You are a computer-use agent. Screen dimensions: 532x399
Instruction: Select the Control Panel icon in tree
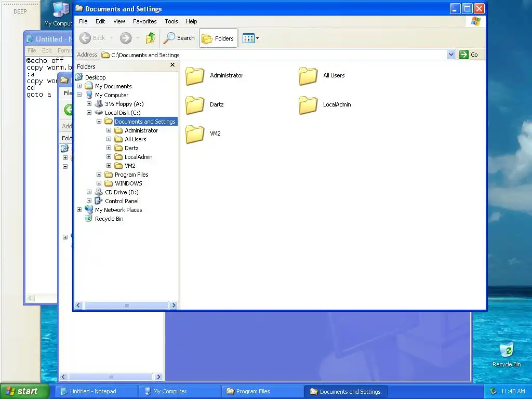click(x=99, y=201)
